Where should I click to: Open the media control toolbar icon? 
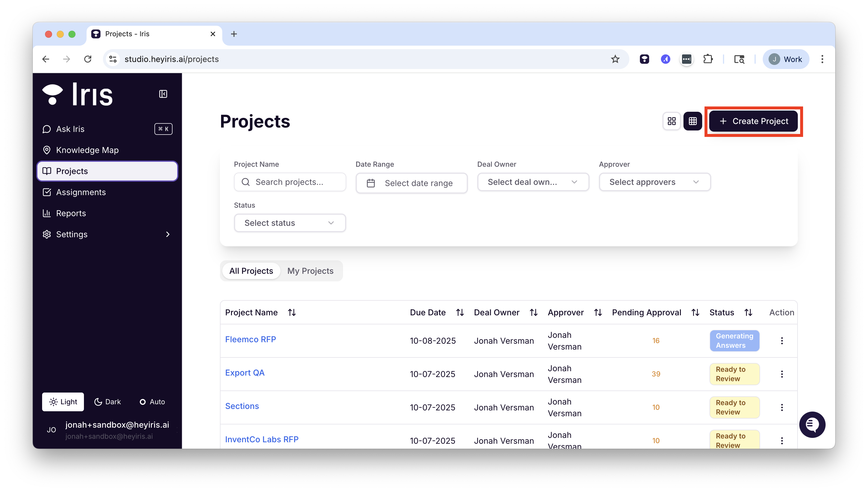point(739,59)
